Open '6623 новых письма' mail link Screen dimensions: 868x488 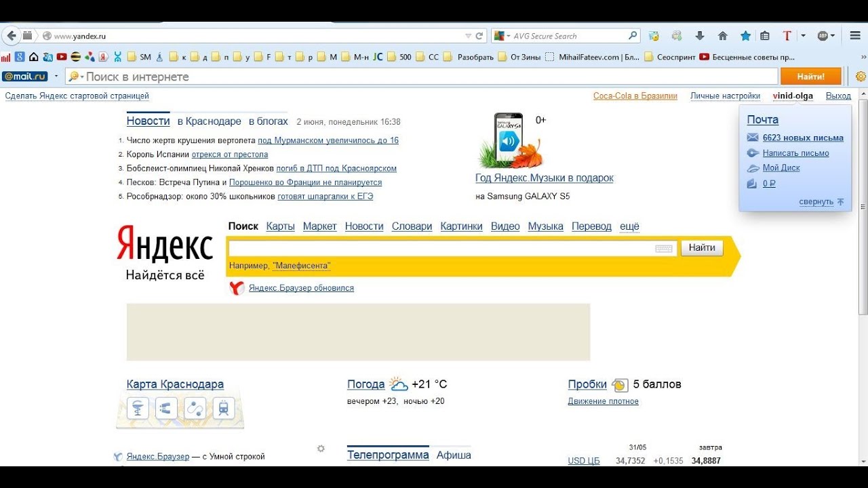[803, 138]
